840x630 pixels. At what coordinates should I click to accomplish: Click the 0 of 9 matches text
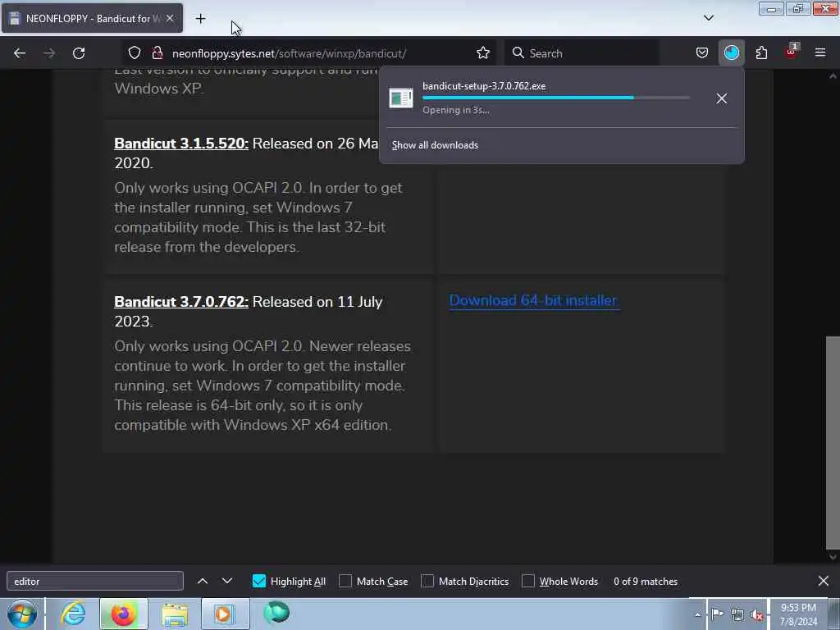click(646, 582)
